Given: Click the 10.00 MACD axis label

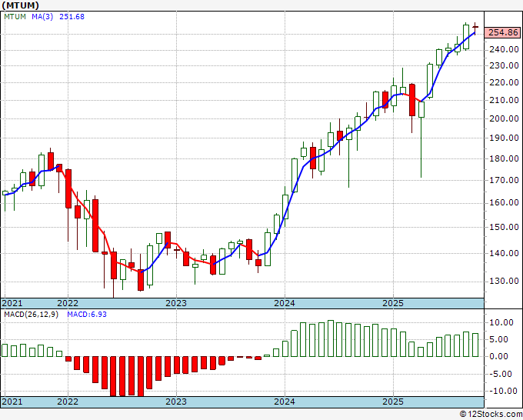Looking at the screenshot, I should 501,322.
